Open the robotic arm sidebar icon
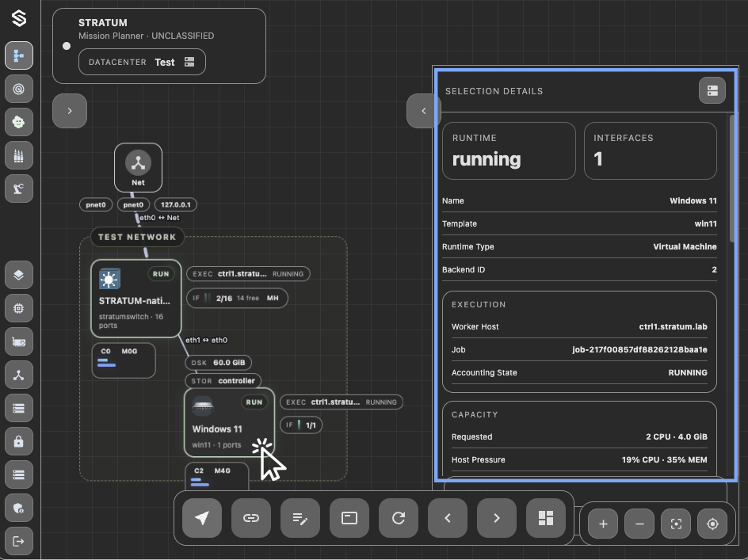This screenshot has width=748, height=560. tap(19, 189)
